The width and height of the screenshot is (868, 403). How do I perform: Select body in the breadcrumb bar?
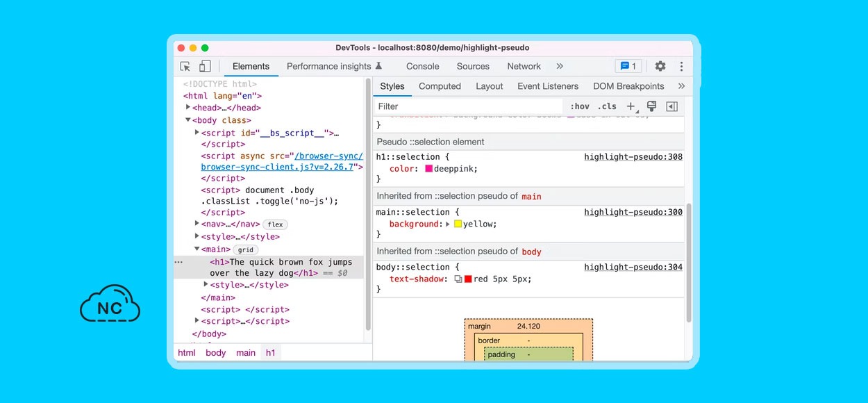(216, 353)
